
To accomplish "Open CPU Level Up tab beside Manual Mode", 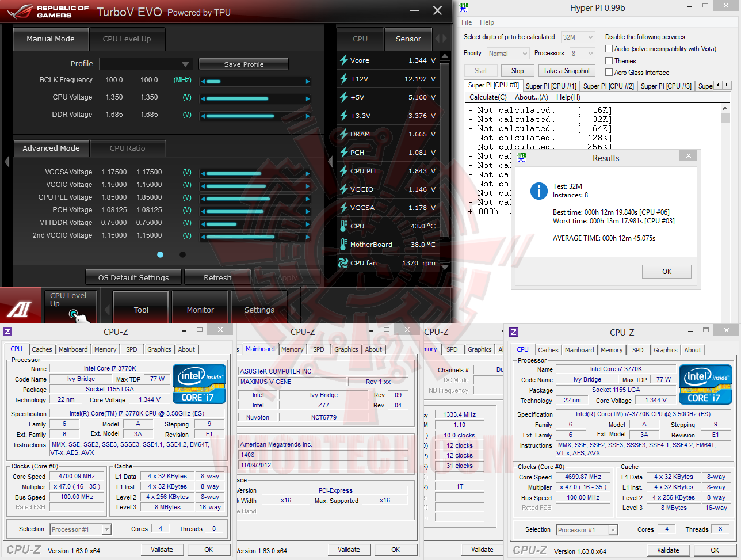I will point(127,39).
